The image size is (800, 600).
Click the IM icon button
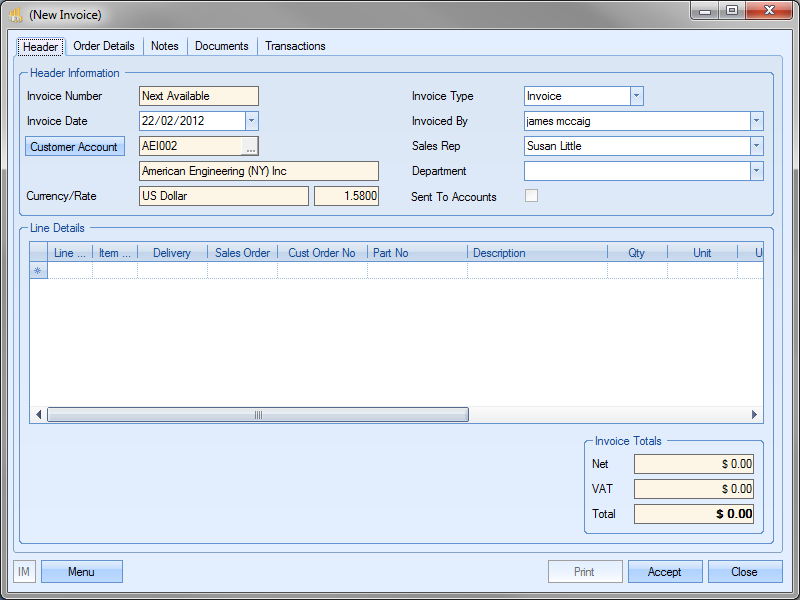[x=24, y=572]
